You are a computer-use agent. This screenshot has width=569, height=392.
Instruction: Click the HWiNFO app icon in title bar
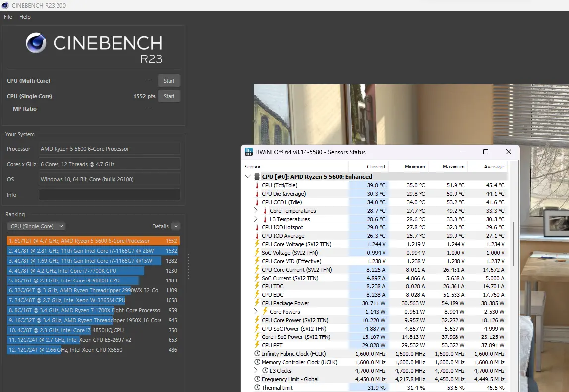tap(249, 152)
